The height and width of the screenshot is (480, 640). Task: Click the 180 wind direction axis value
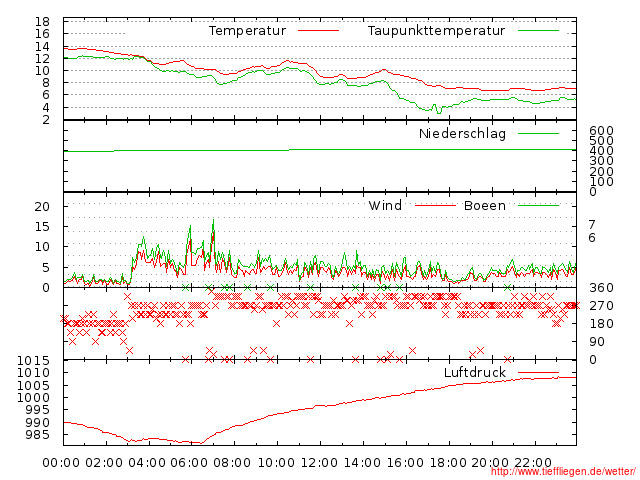(x=601, y=324)
